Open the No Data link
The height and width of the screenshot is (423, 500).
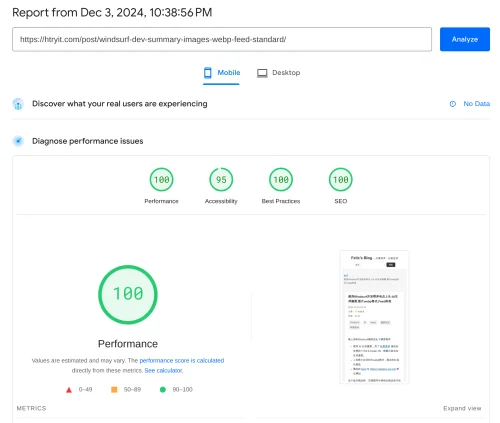click(x=476, y=104)
